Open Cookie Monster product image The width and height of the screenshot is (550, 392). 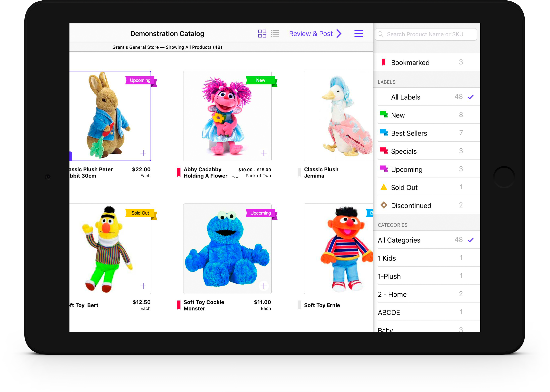click(227, 249)
